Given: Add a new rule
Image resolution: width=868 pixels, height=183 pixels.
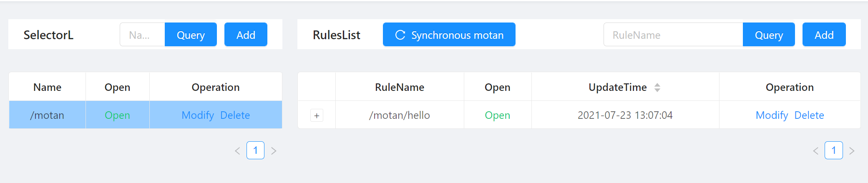Looking at the screenshot, I should (x=824, y=35).
